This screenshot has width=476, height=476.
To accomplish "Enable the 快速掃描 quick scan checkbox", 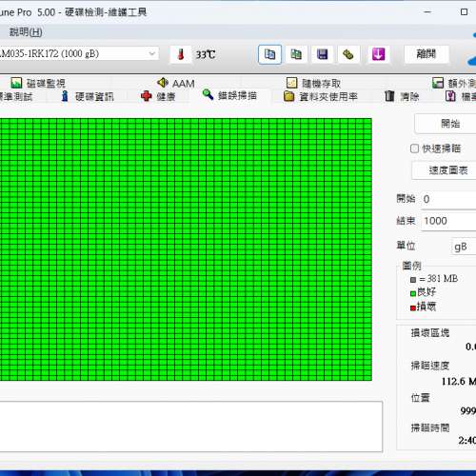I will [414, 149].
